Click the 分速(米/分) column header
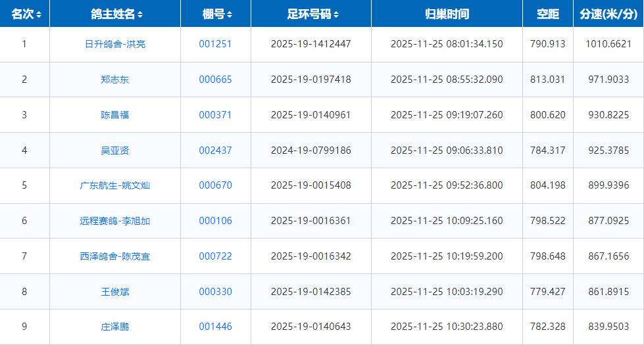Image resolution: width=644 pixels, height=345 pixels. tap(608, 14)
